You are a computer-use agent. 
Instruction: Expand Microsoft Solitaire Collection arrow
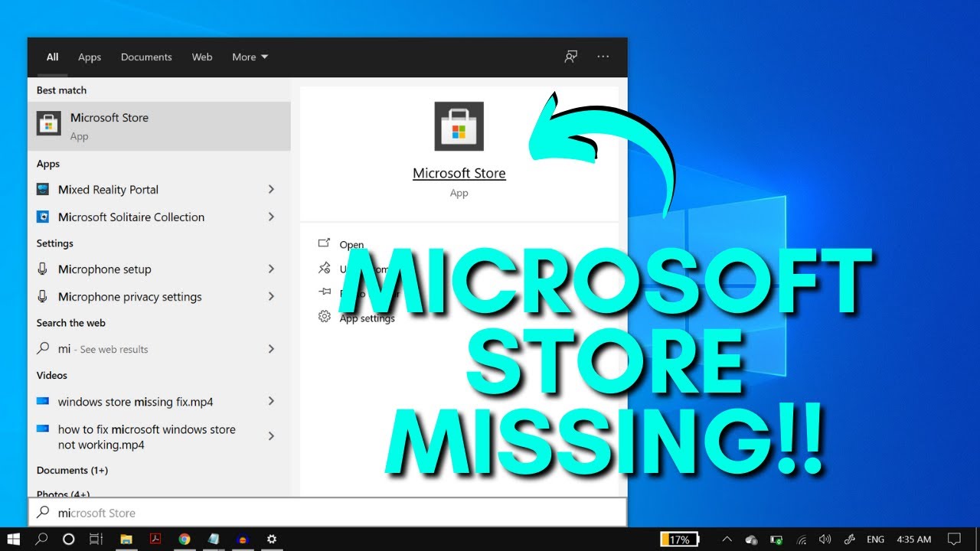[271, 217]
